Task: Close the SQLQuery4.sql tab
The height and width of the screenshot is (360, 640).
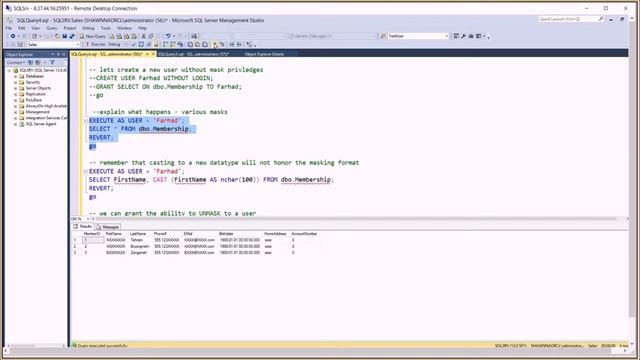Action: pos(153,54)
